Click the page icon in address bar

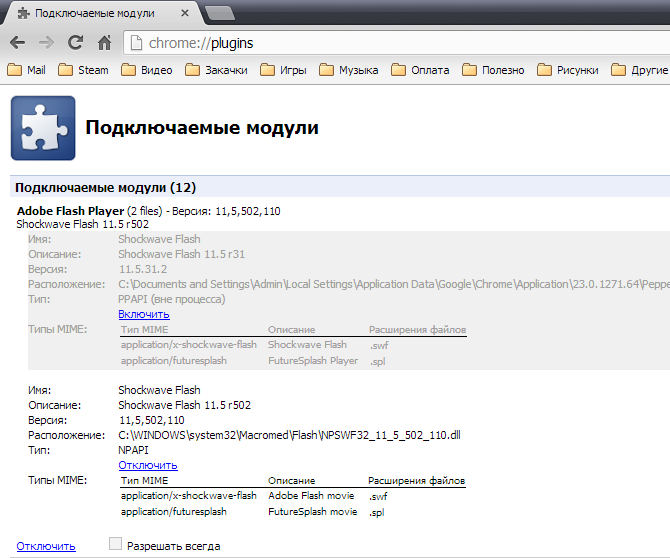coord(136,43)
